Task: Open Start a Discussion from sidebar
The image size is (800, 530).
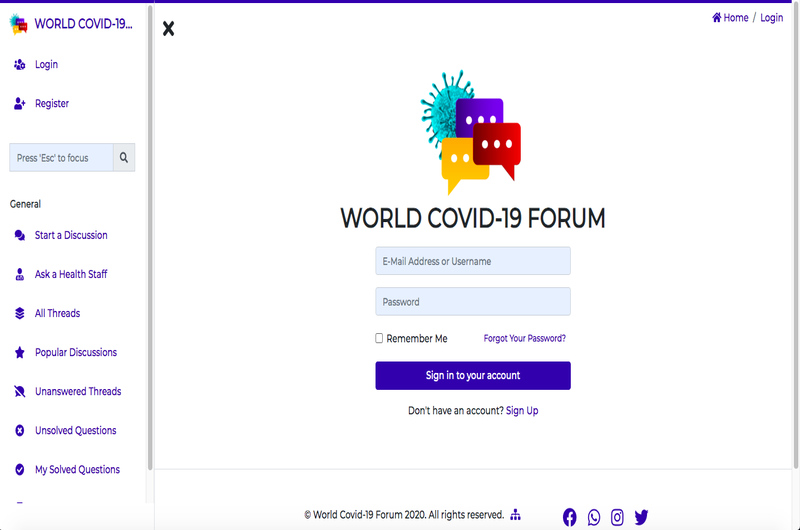Action: point(70,236)
